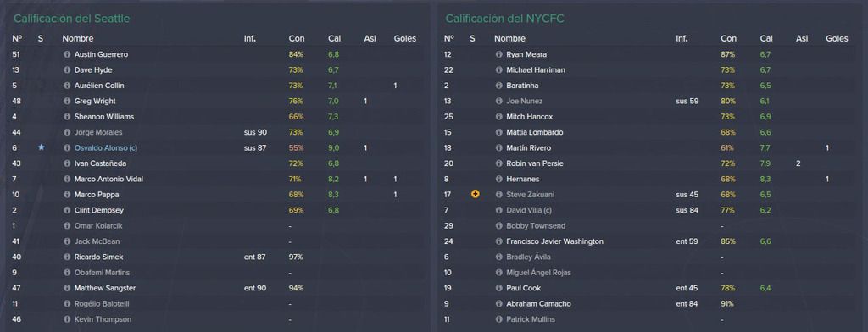868x332 pixels.
Task: Click info icon beside Ryan Meara
Action: click(498, 55)
